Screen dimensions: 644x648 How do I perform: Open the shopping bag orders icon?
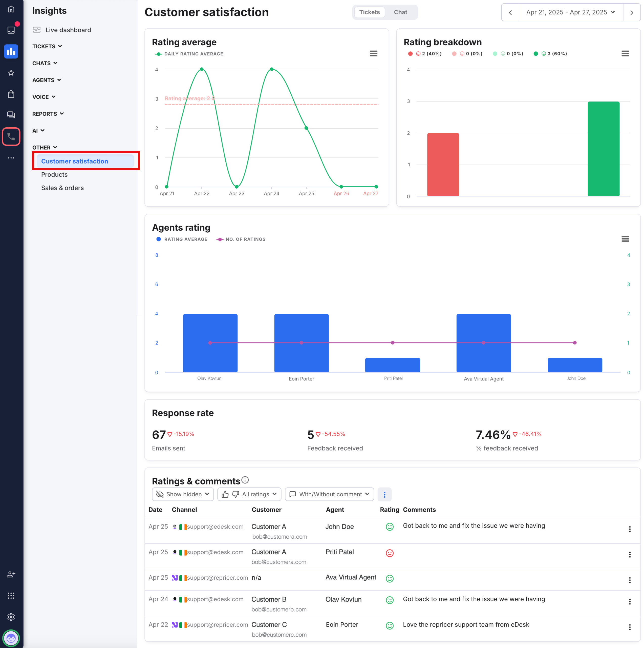pyautogui.click(x=11, y=94)
